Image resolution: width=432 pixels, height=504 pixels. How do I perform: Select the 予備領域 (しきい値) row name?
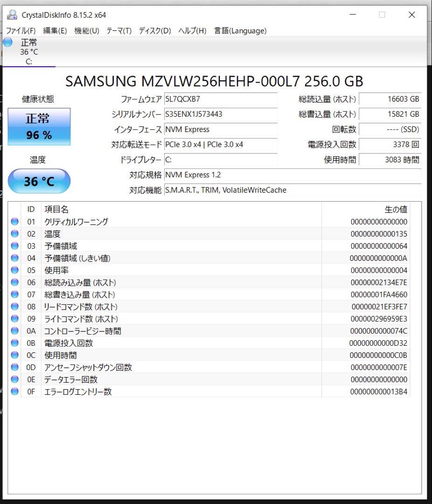(77, 258)
